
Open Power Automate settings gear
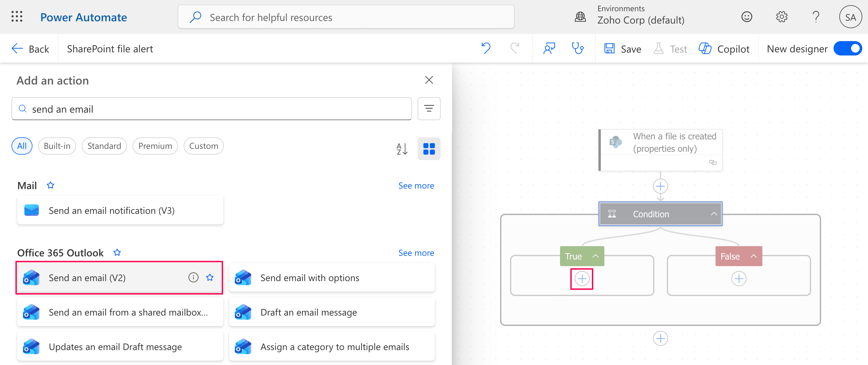point(782,17)
